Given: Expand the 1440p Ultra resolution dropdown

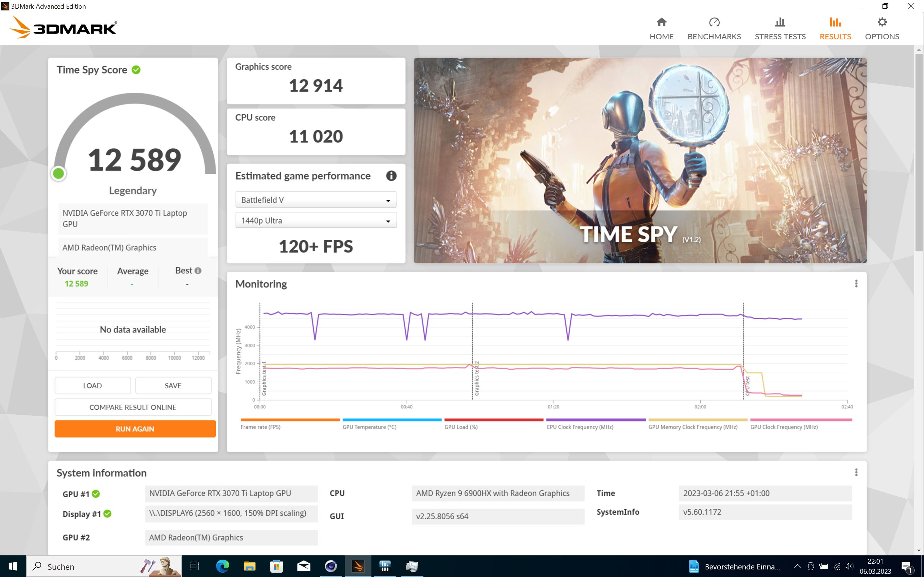Looking at the screenshot, I should (316, 221).
